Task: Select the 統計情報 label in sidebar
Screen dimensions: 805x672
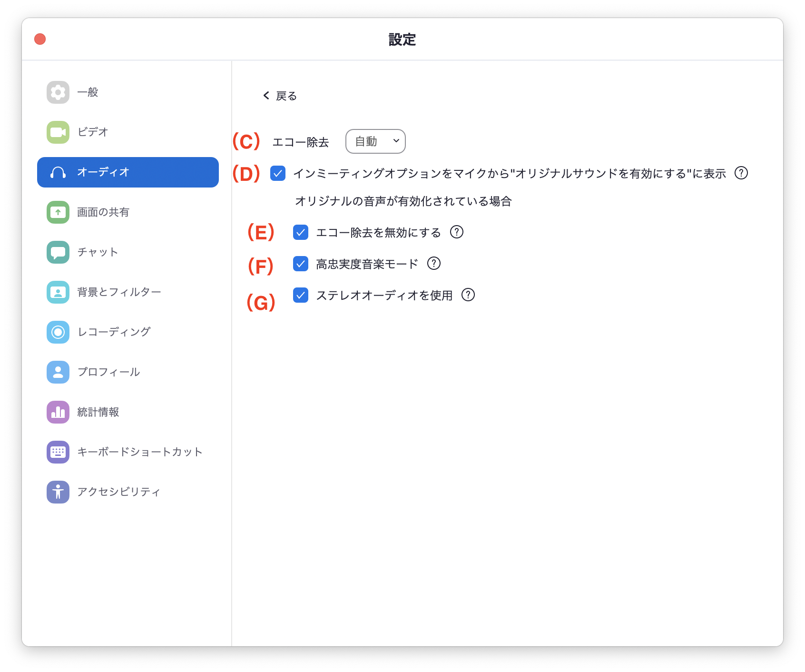Action: click(98, 412)
